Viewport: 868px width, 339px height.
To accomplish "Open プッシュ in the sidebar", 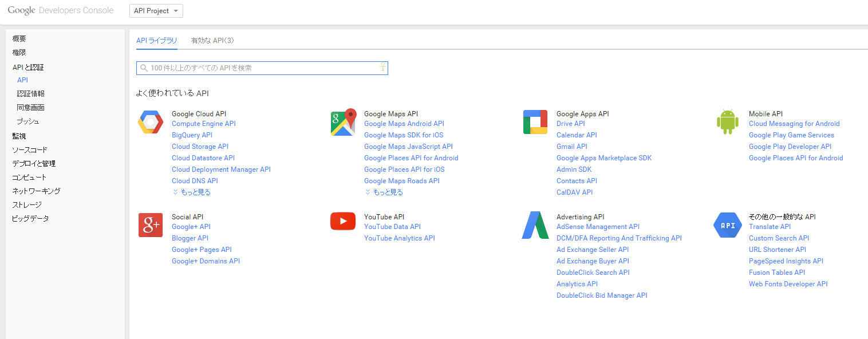I will [28, 121].
